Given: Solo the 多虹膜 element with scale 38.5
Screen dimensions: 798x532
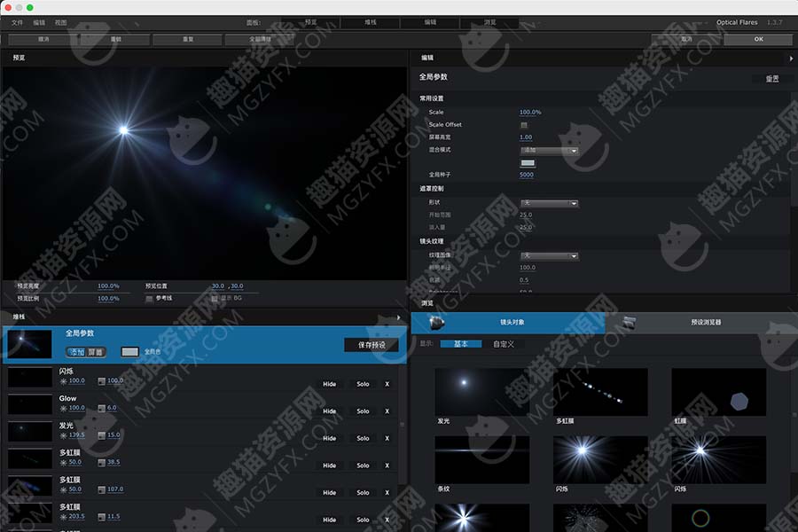Looking at the screenshot, I should (x=363, y=465).
